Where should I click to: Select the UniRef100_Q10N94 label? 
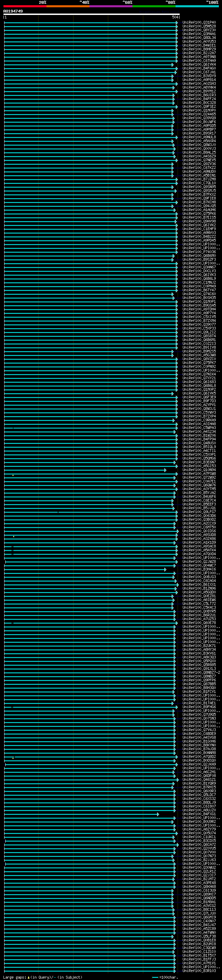tap(199, 470)
